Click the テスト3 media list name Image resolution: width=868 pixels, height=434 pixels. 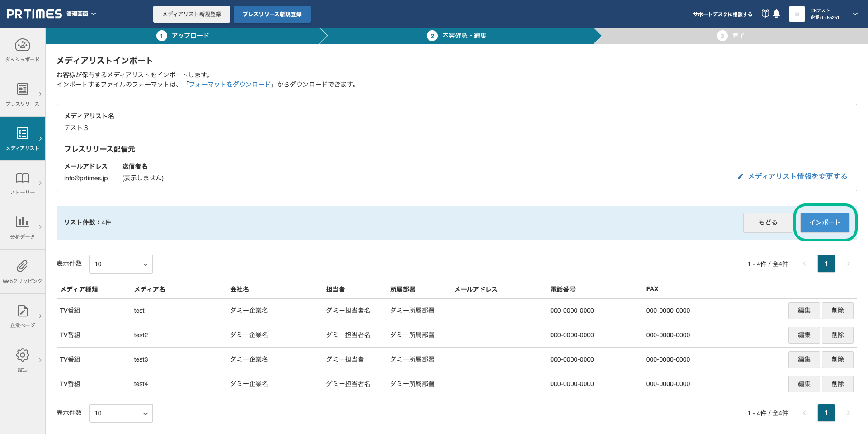click(x=76, y=128)
